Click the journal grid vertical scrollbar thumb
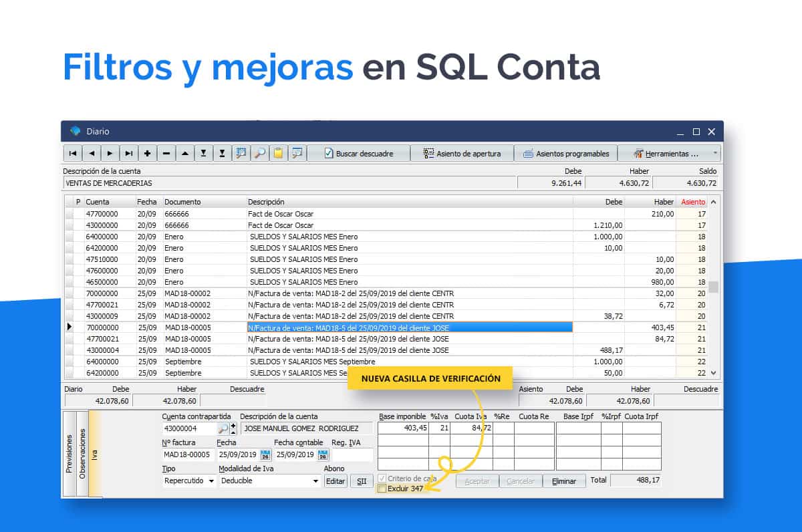Image resolution: width=802 pixels, height=532 pixels. [x=713, y=287]
